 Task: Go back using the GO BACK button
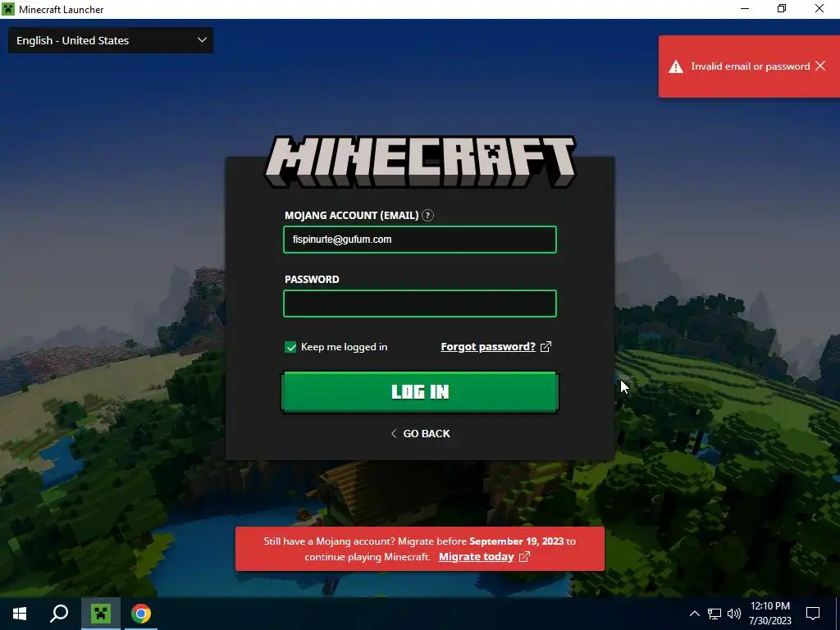[x=421, y=433]
